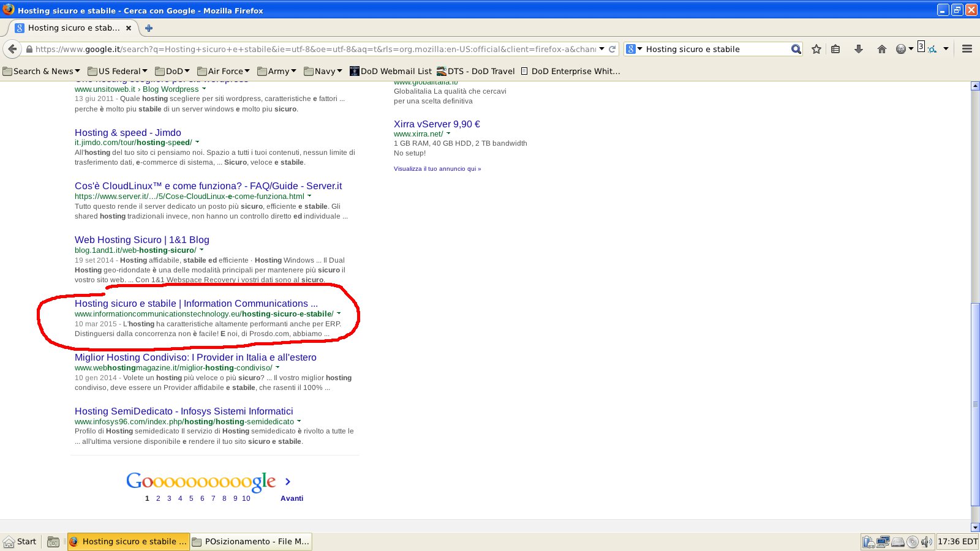Expand the network add-on dropdown arrow
This screenshot has height=551, width=980.
[x=946, y=49]
